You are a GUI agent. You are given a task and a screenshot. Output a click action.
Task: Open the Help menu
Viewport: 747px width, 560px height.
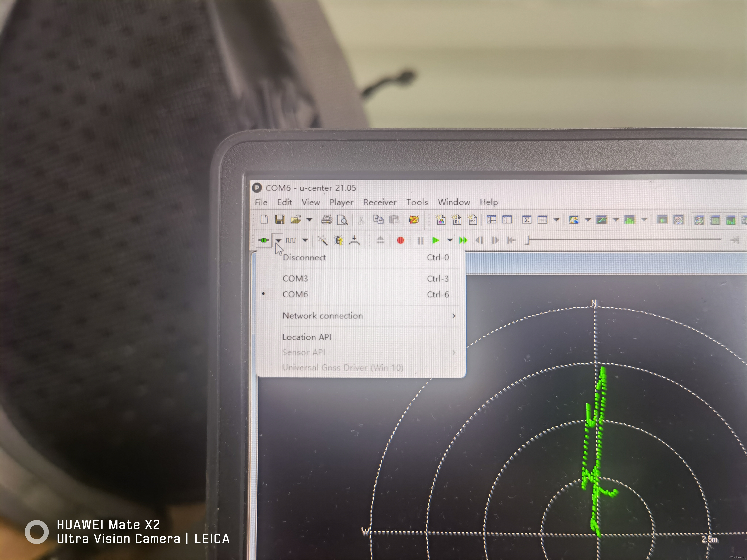pyautogui.click(x=489, y=202)
